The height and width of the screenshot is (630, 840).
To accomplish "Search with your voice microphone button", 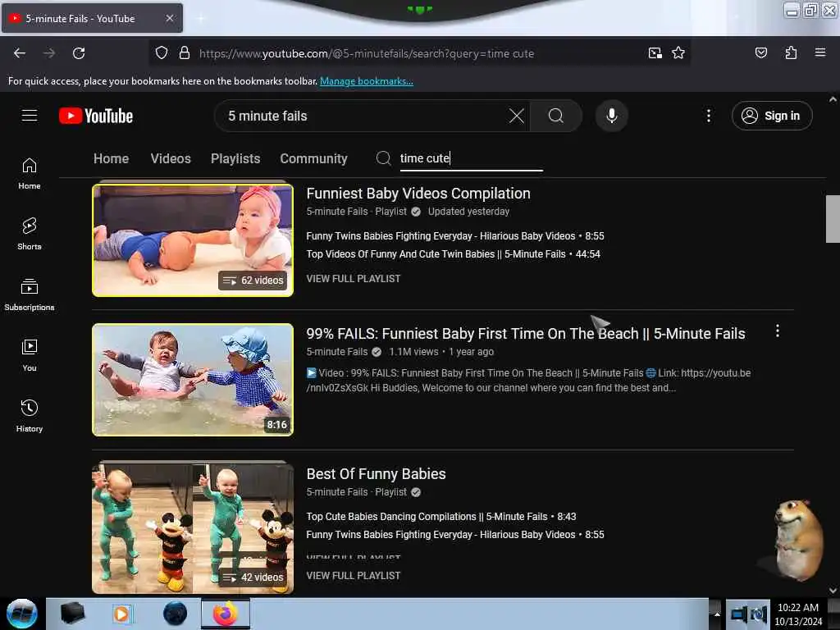I will point(611,116).
